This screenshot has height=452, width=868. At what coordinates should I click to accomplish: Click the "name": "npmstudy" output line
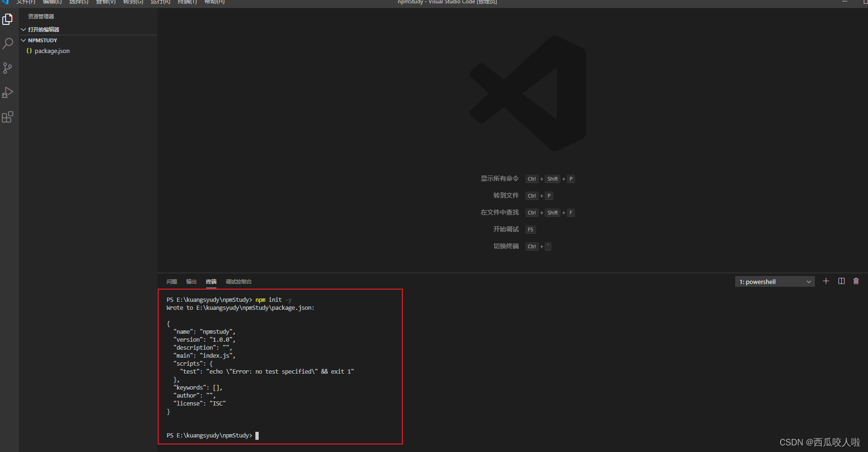(x=204, y=332)
